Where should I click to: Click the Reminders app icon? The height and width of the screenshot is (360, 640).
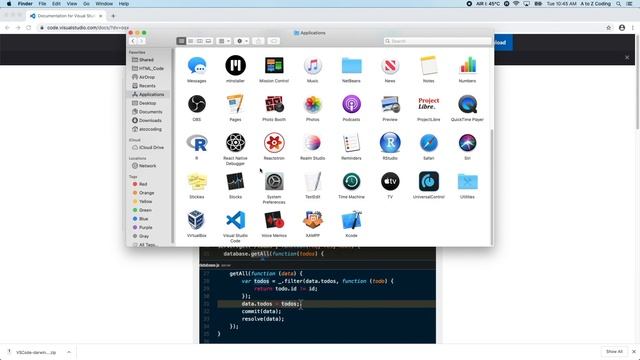coord(351,143)
